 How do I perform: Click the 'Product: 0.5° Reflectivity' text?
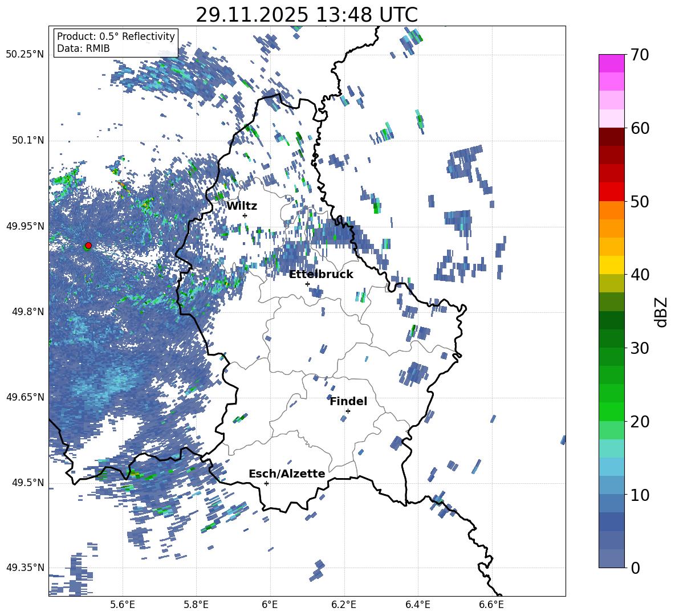(116, 36)
